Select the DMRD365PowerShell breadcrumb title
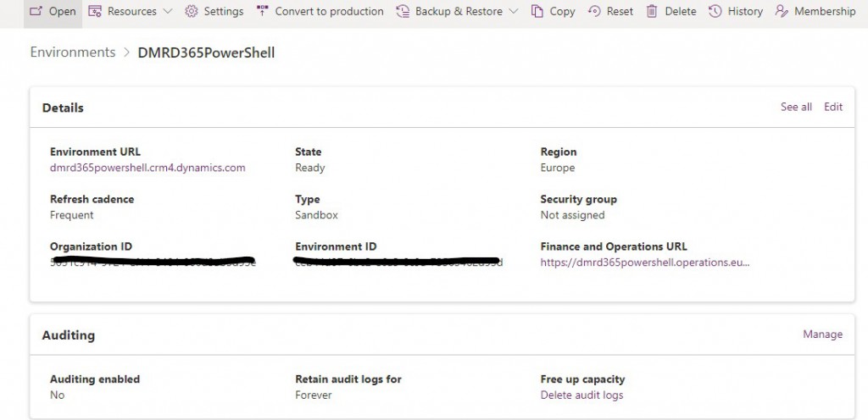Viewport: 868px width, 420px height. [206, 53]
